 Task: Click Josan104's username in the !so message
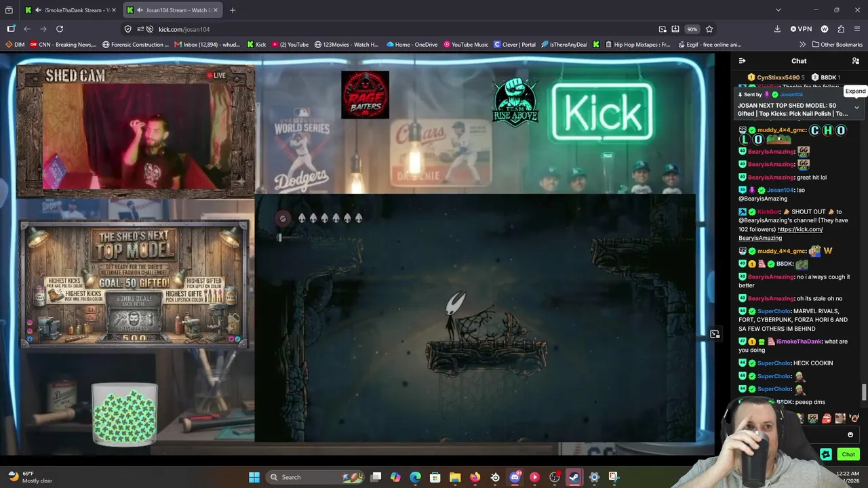tap(780, 190)
